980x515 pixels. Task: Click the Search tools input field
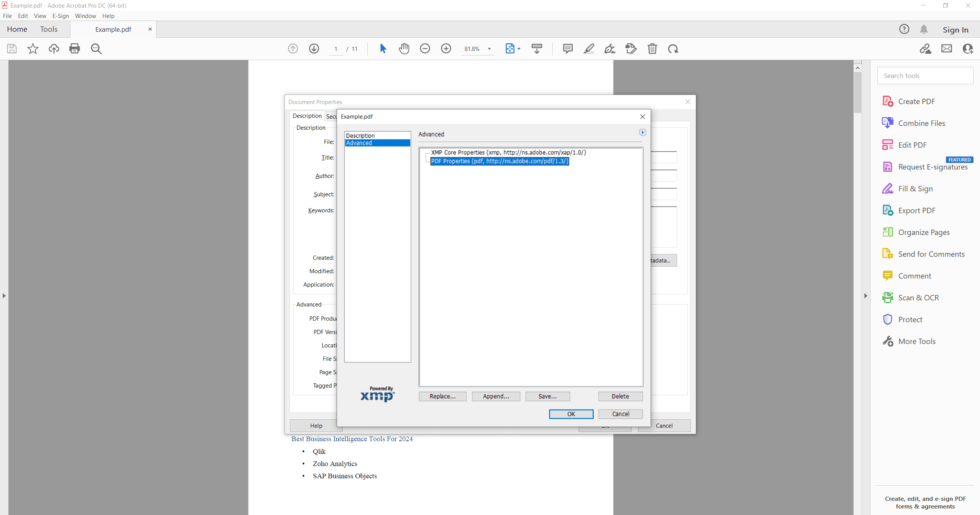tap(925, 76)
